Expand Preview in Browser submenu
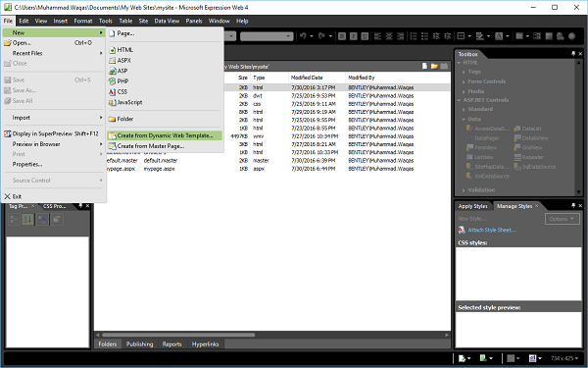588x368 pixels. click(53, 144)
